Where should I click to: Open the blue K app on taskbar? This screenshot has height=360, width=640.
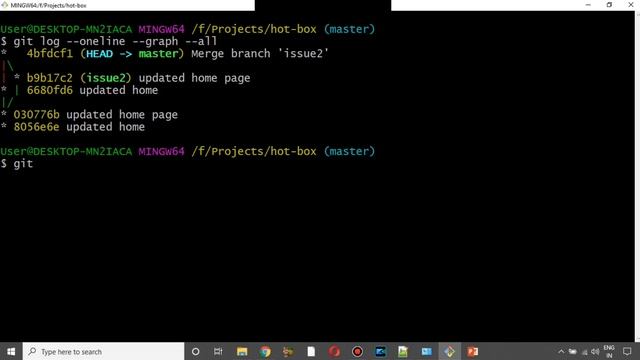380,351
